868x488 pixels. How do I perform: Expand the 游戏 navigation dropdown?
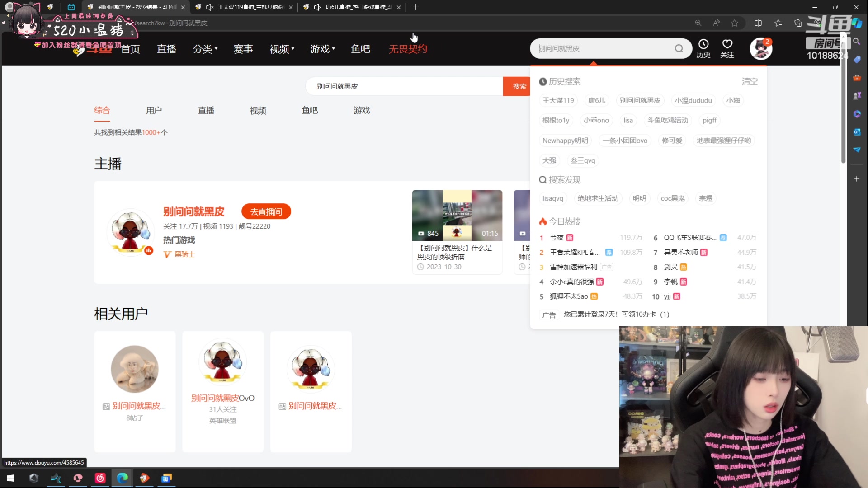click(323, 49)
